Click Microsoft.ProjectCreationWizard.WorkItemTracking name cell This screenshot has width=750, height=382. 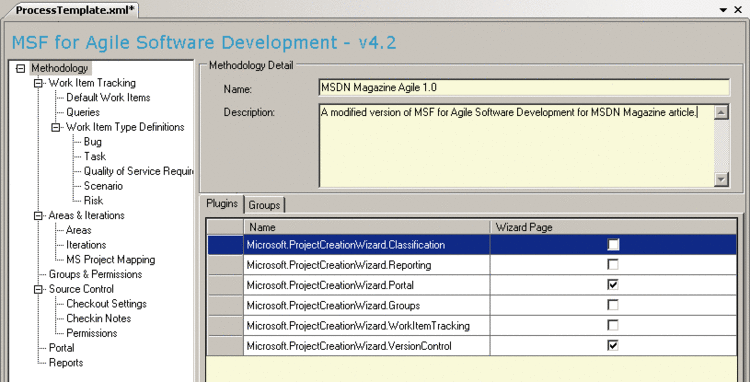tap(367, 326)
